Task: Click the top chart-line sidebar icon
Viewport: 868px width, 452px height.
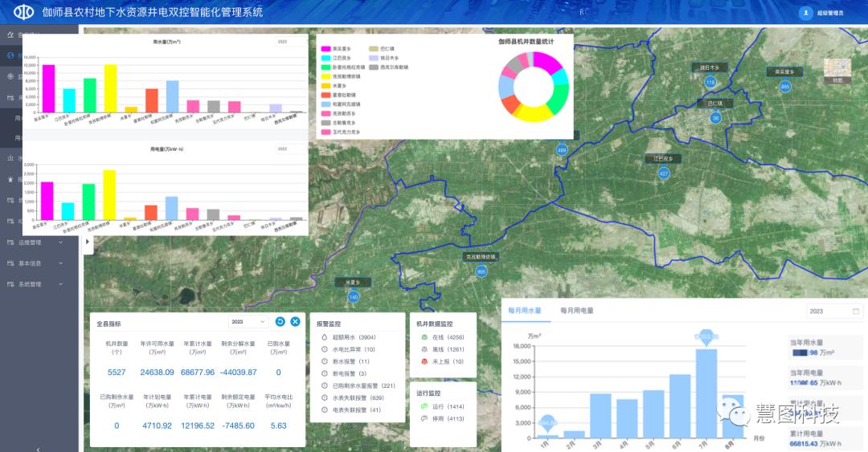Action: (x=10, y=35)
